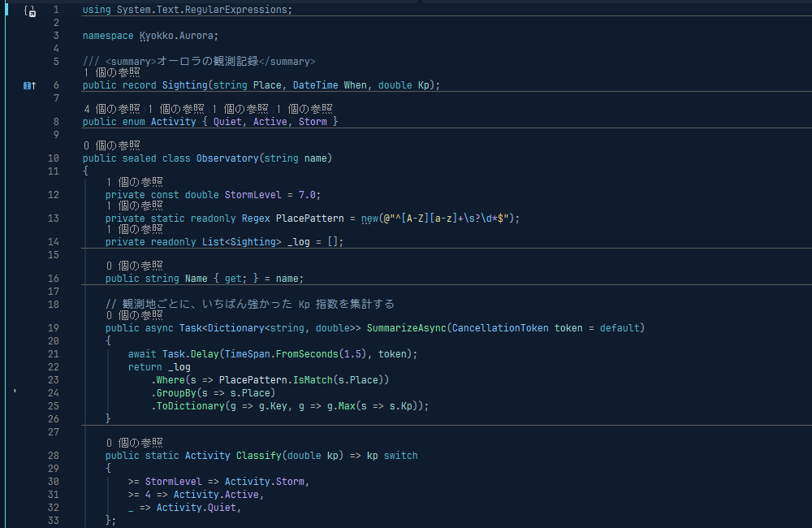Click the '_log' field declaration on line 14
Image resolution: width=812 pixels, height=528 pixels.
click(x=298, y=242)
